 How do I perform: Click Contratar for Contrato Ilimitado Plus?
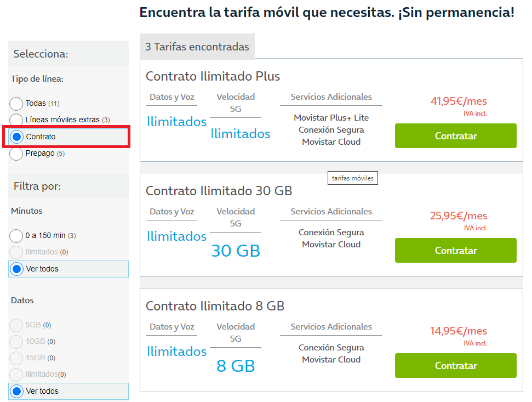point(455,136)
